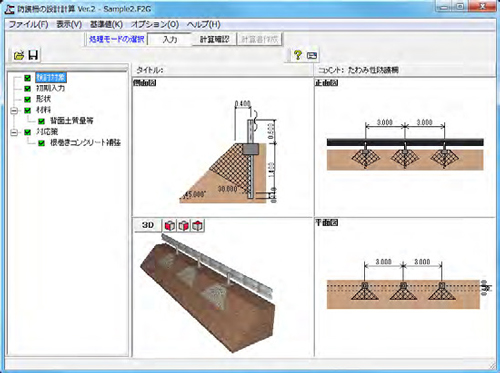Click the 3D view button
This screenshot has height=373, width=500.
[x=148, y=225]
